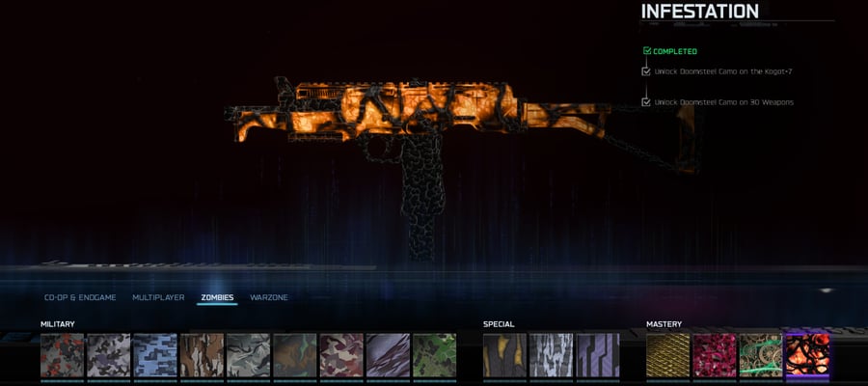868x386 pixels.
Task: Choose the gold gears Mastery camo
Action: coord(761,355)
